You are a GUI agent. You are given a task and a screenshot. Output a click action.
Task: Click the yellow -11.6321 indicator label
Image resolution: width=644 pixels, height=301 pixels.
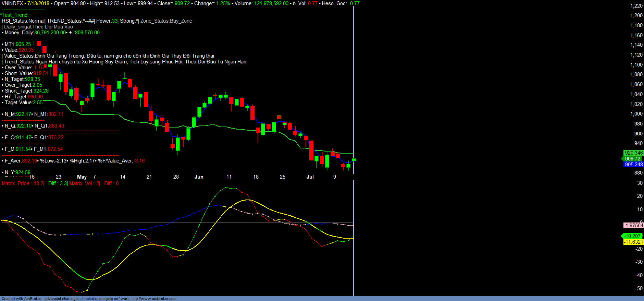(x=633, y=242)
